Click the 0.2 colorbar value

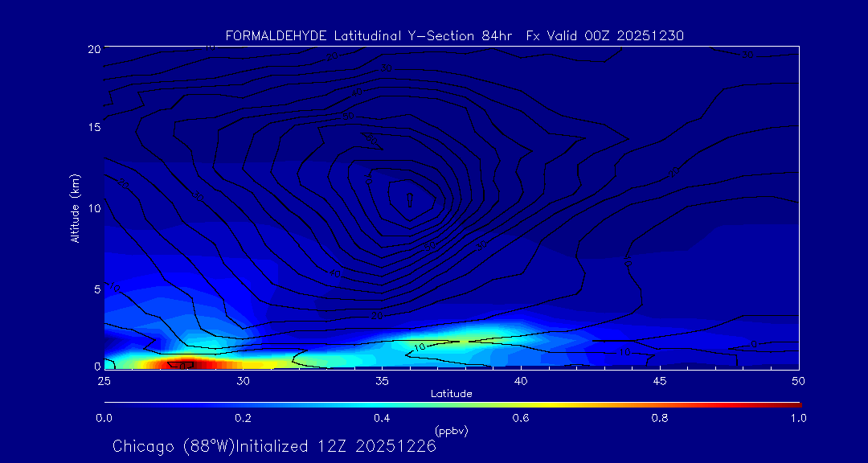click(x=243, y=418)
